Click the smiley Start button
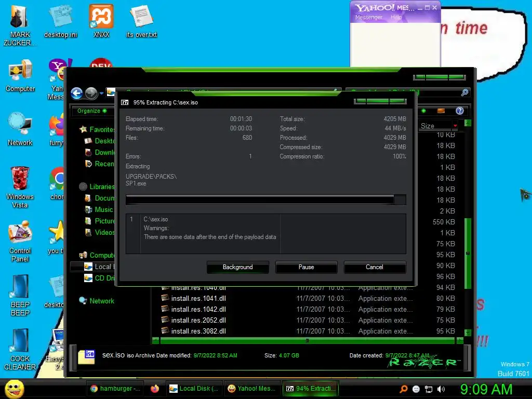Screen dimensions: 532x399 point(14,389)
